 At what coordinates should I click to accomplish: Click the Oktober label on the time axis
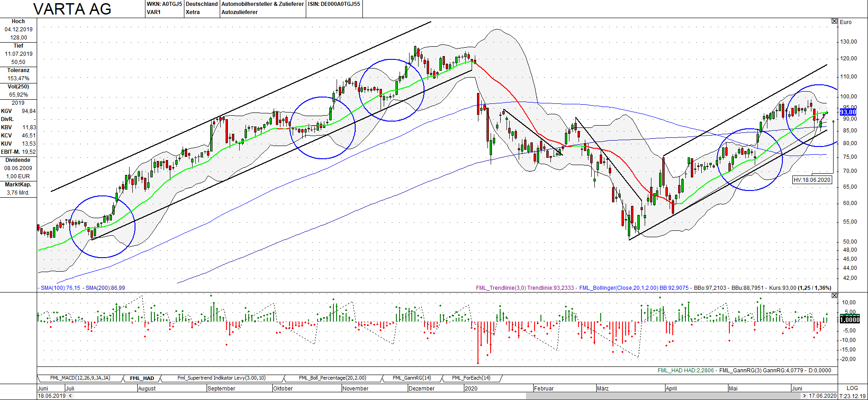coord(283,389)
